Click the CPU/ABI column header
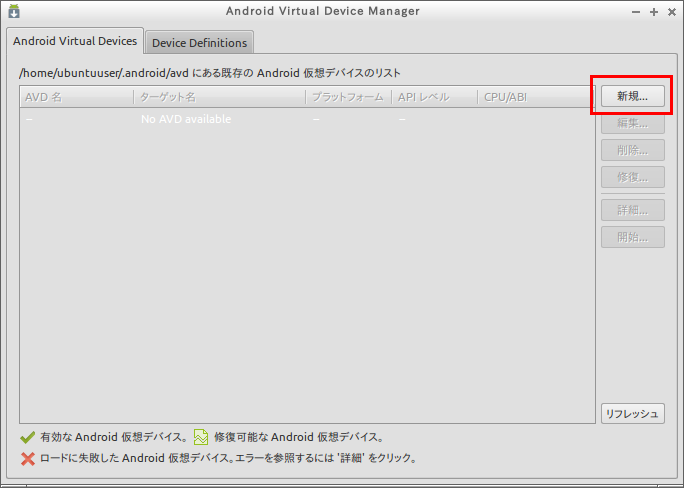The height and width of the screenshot is (488, 684). pyautogui.click(x=536, y=97)
